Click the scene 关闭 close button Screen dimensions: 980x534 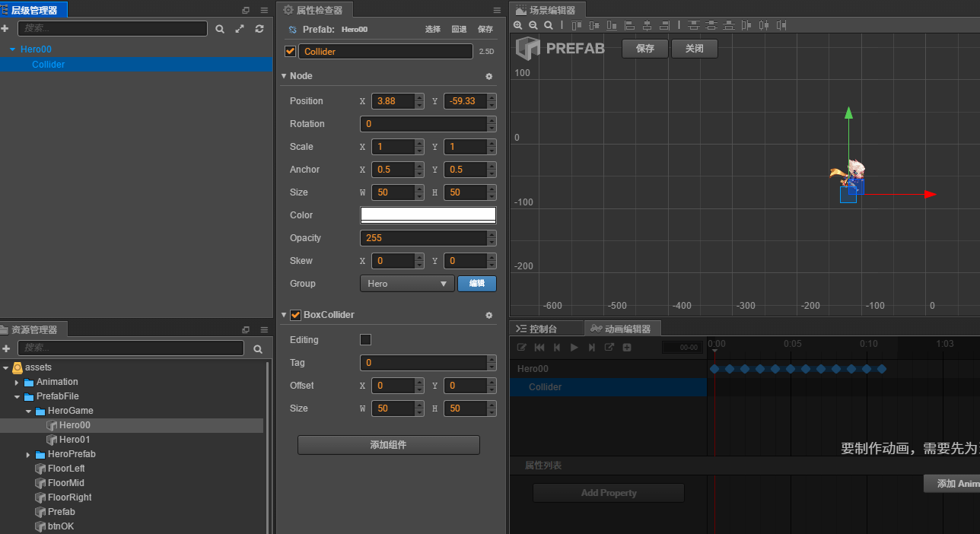tap(695, 48)
